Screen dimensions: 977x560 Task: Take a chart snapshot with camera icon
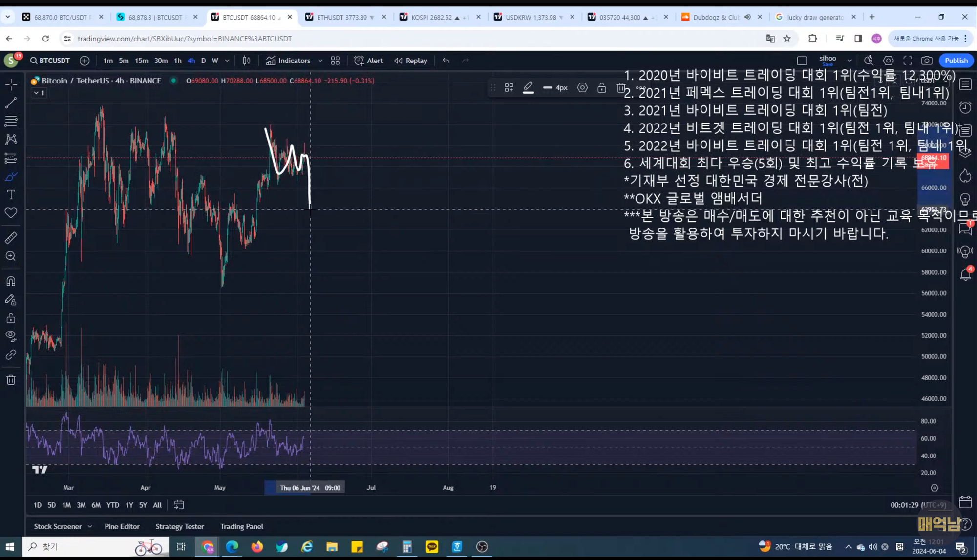927,61
